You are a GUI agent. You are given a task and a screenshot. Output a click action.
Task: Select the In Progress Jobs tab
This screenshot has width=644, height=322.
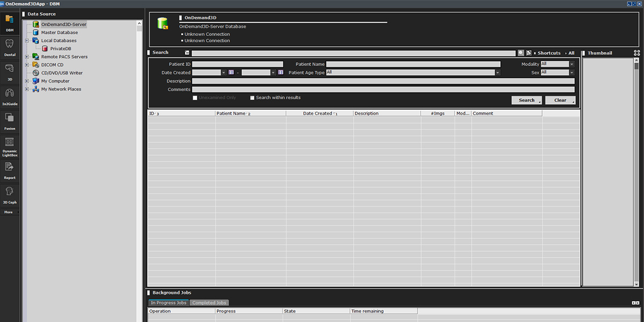pyautogui.click(x=169, y=303)
